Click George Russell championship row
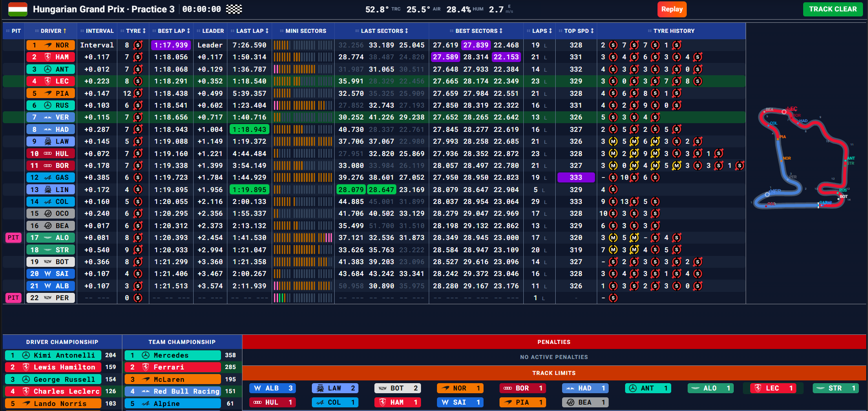Screen dimensions: 868x411 [62, 380]
